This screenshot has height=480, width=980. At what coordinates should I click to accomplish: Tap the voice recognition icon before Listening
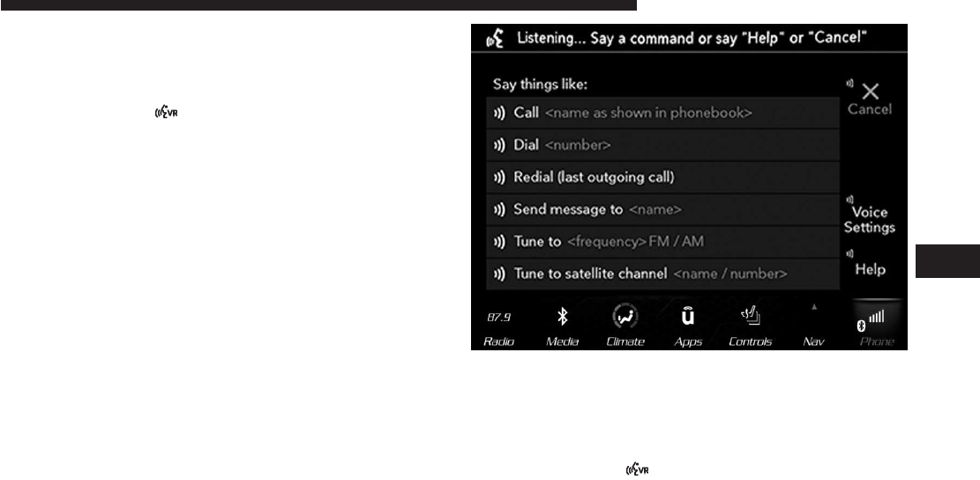click(495, 38)
